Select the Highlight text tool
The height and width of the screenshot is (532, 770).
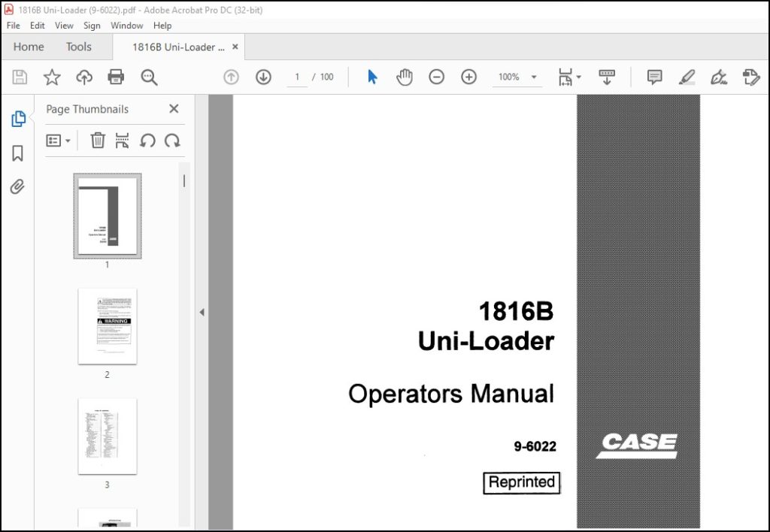pyautogui.click(x=687, y=77)
